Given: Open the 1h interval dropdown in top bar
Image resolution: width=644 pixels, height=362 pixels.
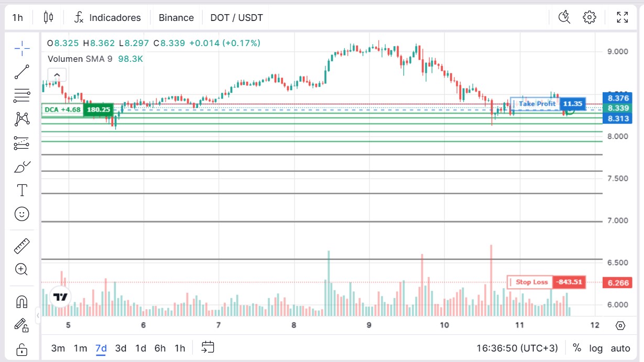Looking at the screenshot, I should click(x=18, y=17).
